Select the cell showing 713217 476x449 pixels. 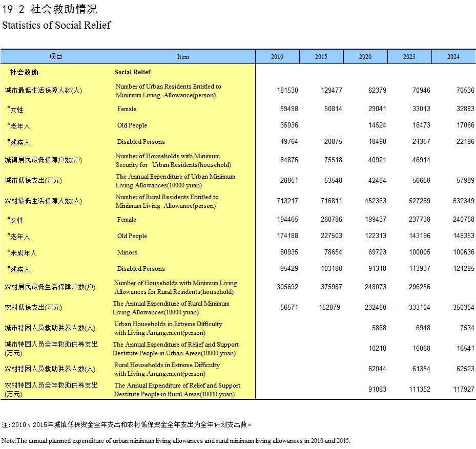tap(287, 201)
